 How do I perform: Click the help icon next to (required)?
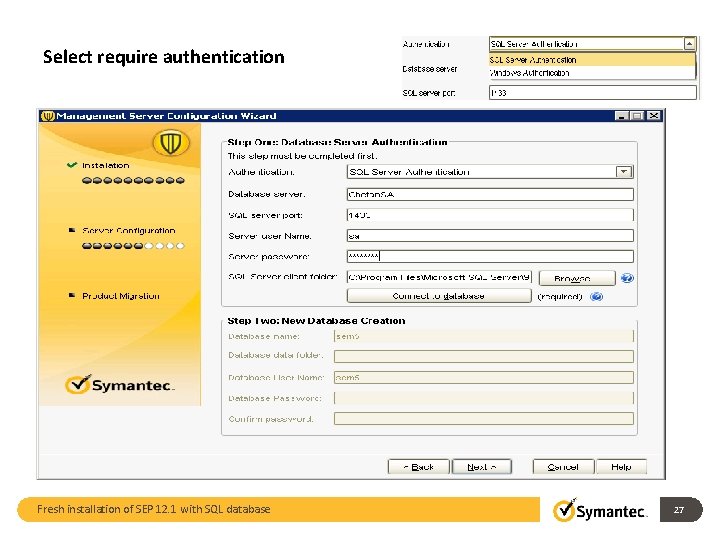point(596,296)
